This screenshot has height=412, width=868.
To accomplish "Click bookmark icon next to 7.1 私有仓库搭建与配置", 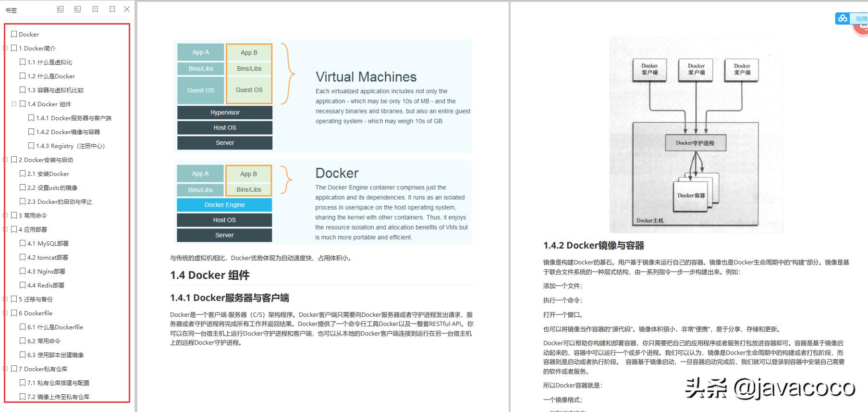I will pyautogui.click(x=23, y=383).
